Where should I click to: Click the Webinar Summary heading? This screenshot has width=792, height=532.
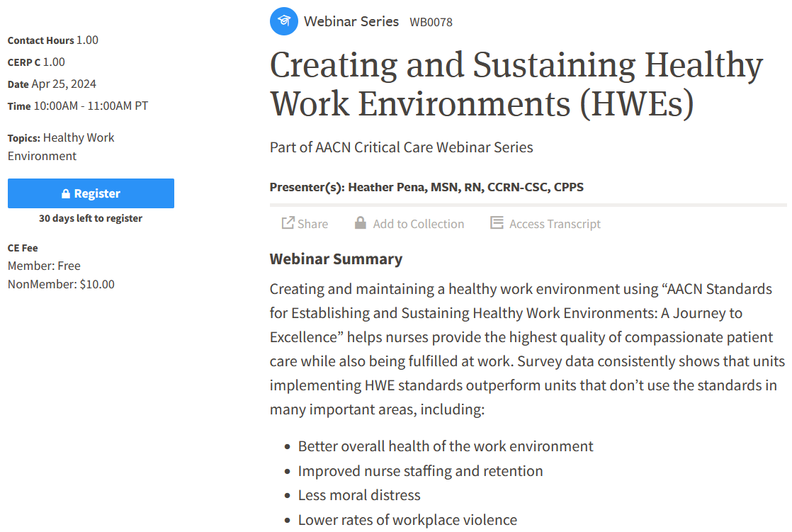(x=336, y=259)
